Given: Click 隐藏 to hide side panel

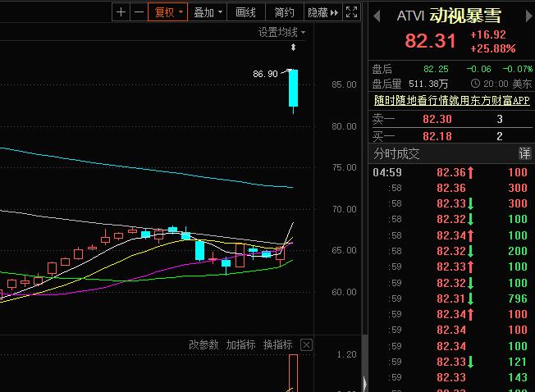Looking at the screenshot, I should coord(322,12).
